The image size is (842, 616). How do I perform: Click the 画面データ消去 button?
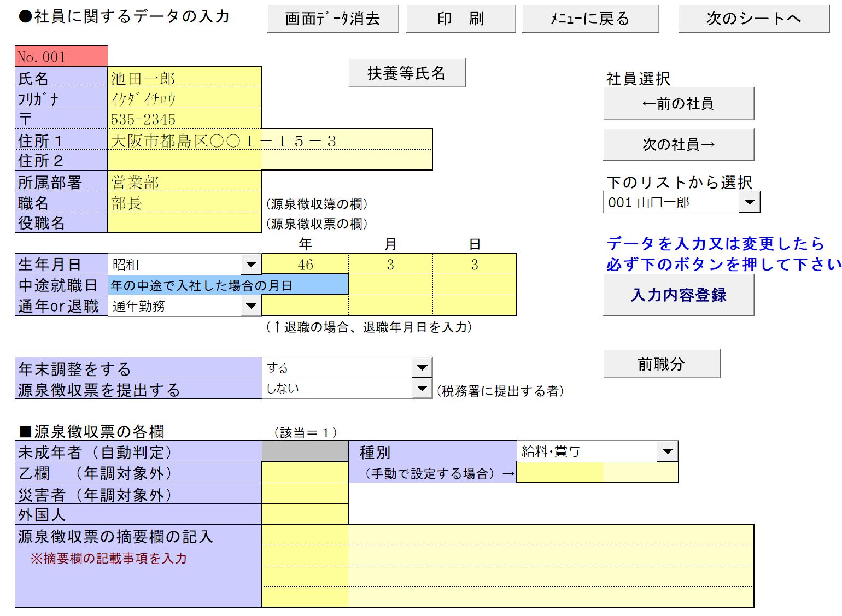pos(332,19)
